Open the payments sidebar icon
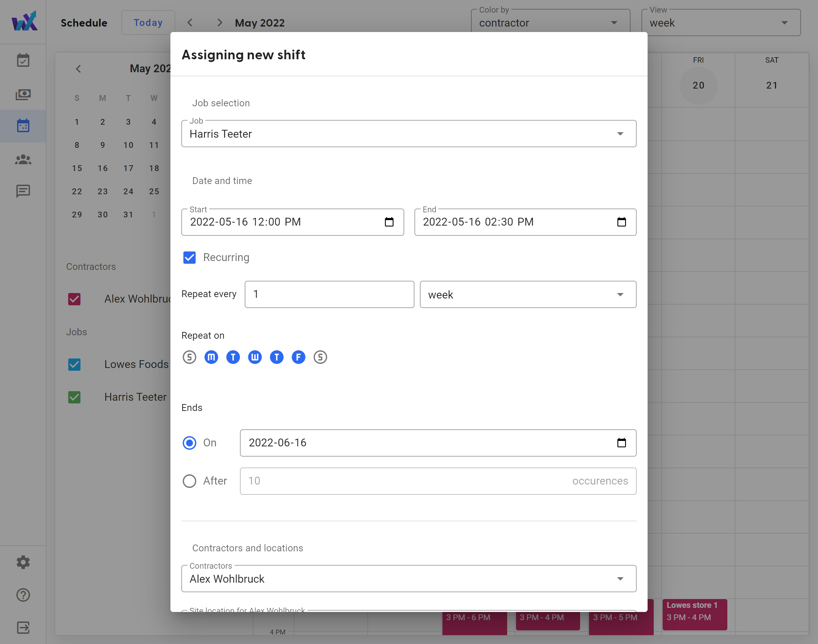818x644 pixels. [23, 94]
